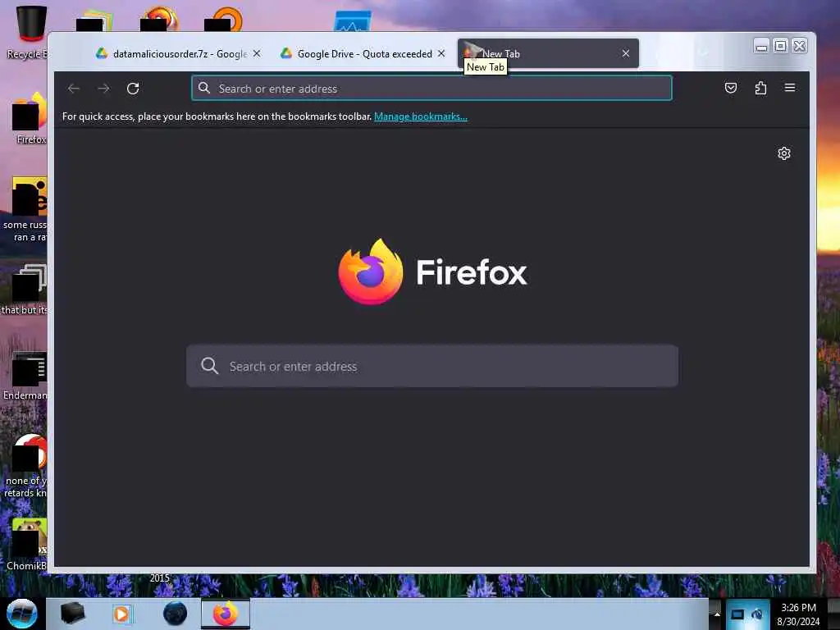Viewport: 840px width, 630px height.
Task: Open the Manage bookmarks link
Action: tap(421, 116)
